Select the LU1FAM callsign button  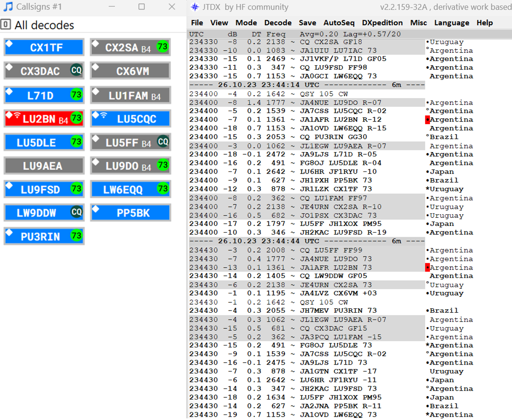[130, 95]
